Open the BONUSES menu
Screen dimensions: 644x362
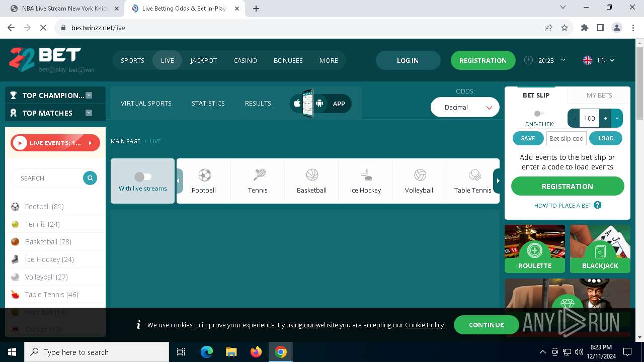(x=288, y=60)
